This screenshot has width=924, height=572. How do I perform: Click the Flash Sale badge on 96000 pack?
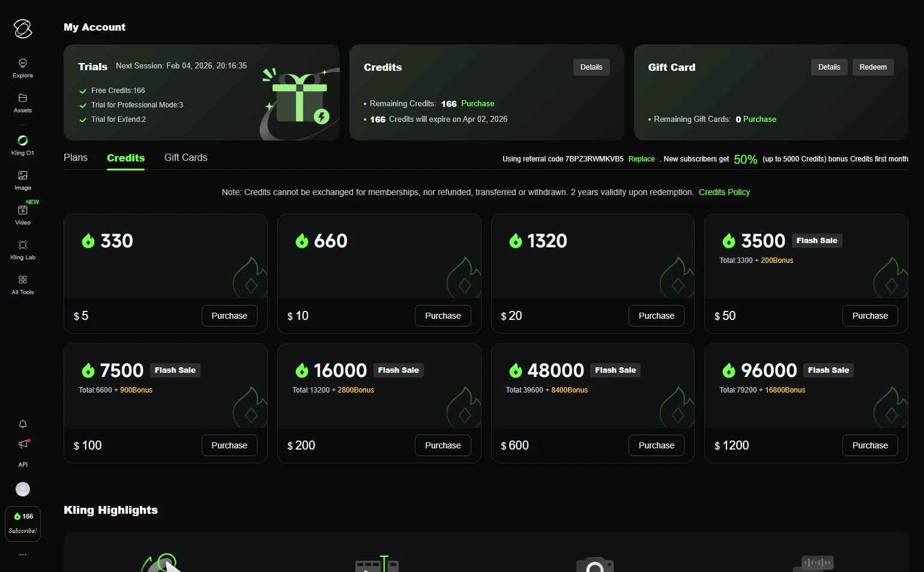point(829,370)
